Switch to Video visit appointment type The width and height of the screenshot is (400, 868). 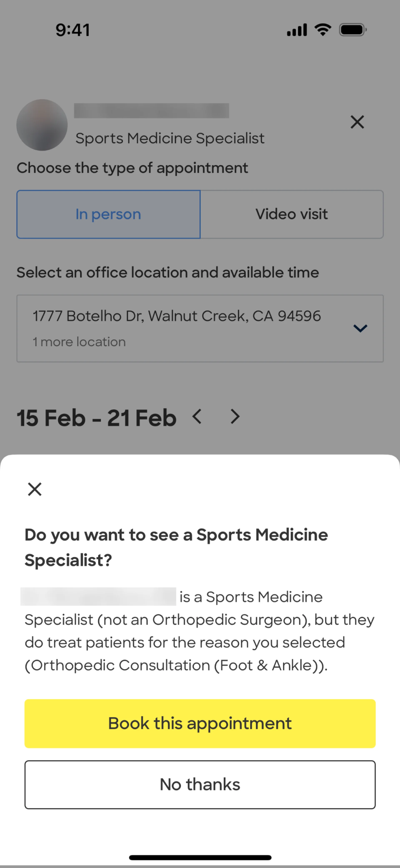tap(292, 214)
